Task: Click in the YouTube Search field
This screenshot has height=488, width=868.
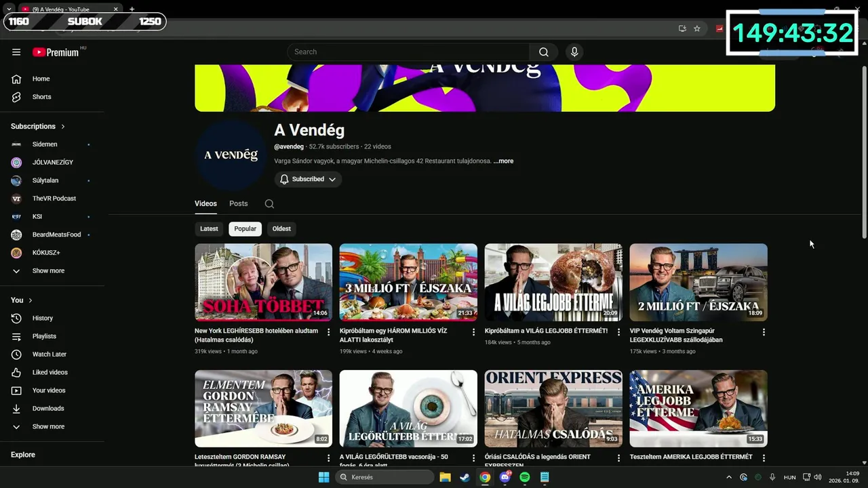Action: pyautogui.click(x=408, y=52)
